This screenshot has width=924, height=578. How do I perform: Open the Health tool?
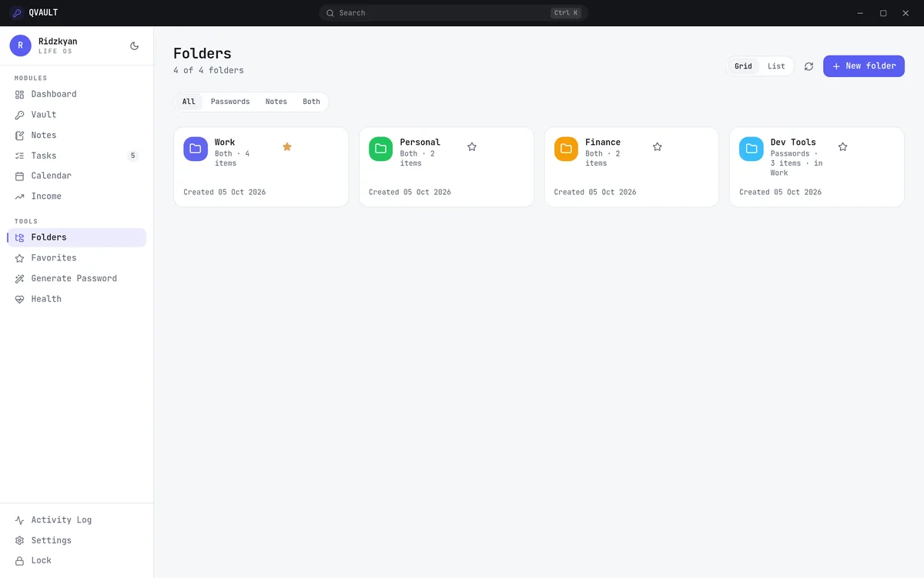(x=77, y=299)
